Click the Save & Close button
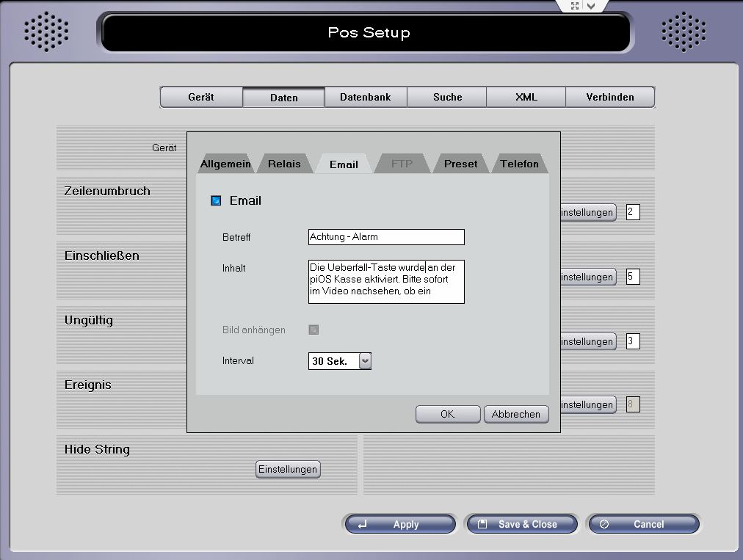Image resolution: width=743 pixels, height=560 pixels. click(x=521, y=524)
